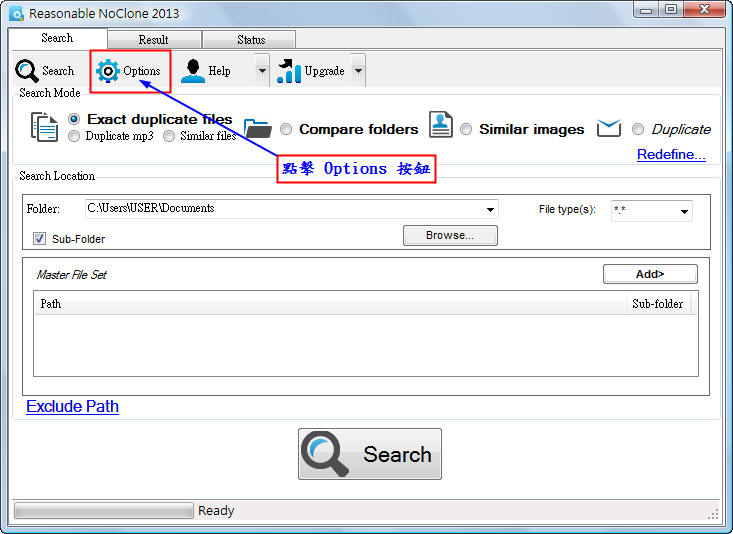Open the Exclude Path link

click(x=72, y=406)
